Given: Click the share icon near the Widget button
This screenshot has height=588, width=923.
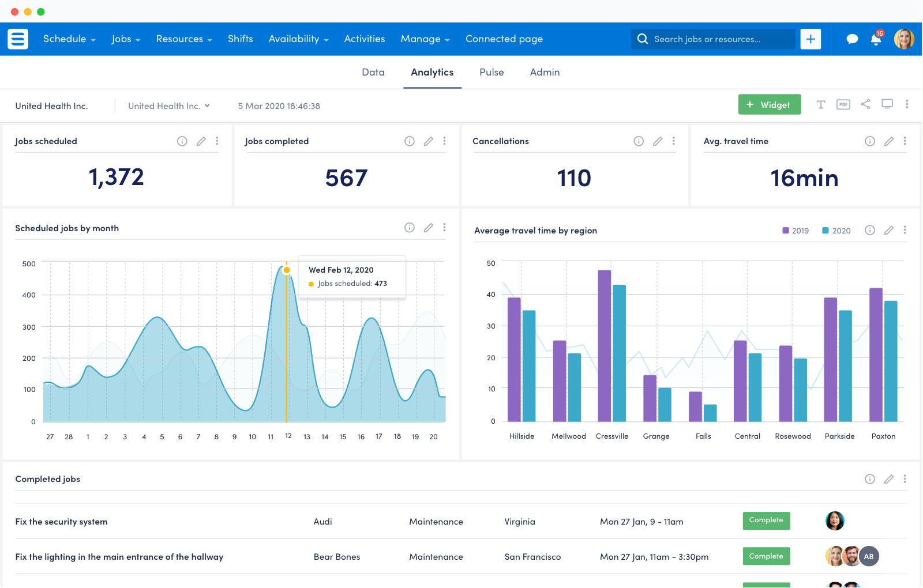Looking at the screenshot, I should tap(865, 104).
